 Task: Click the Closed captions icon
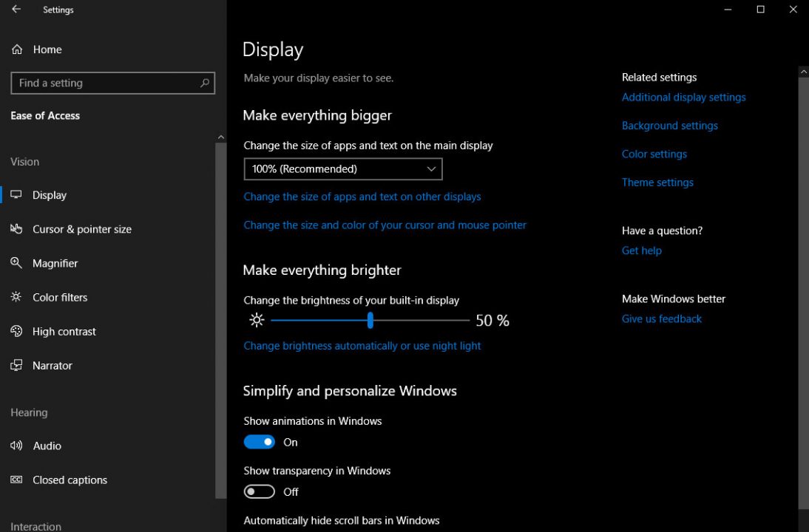pyautogui.click(x=16, y=480)
